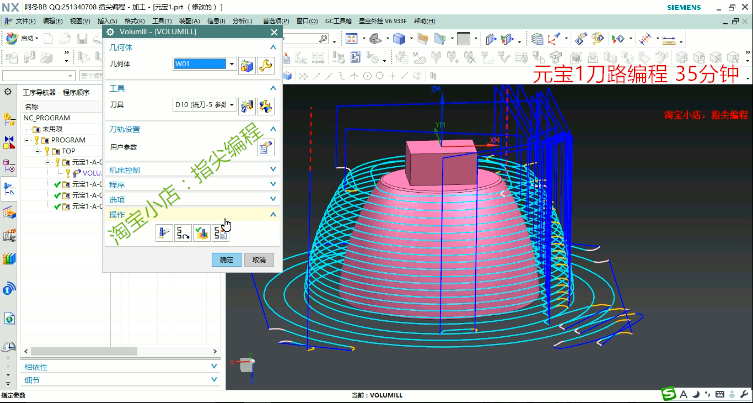Click the geometry edit wrench icon

pyautogui.click(x=266, y=65)
